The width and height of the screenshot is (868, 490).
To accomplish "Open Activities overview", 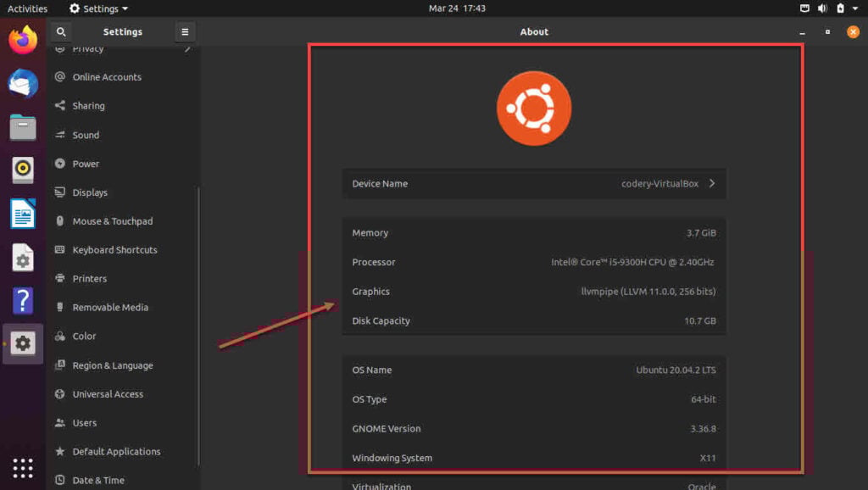I will (27, 8).
